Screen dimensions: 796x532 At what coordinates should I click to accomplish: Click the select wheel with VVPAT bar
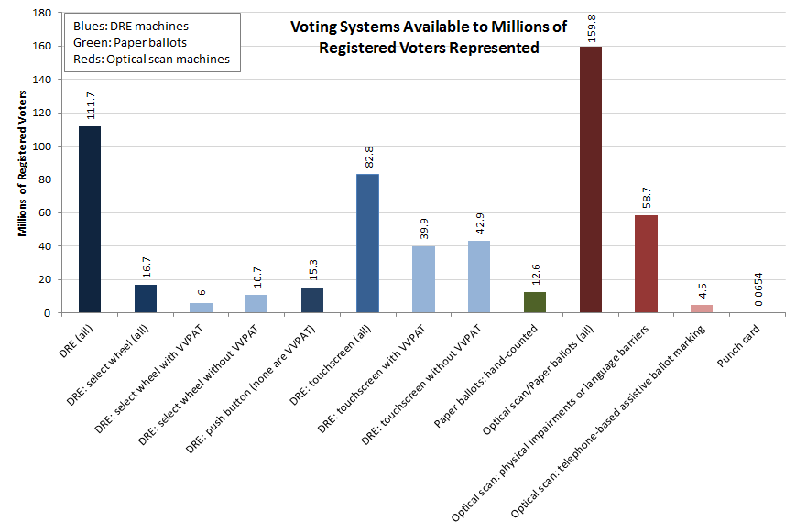201,308
